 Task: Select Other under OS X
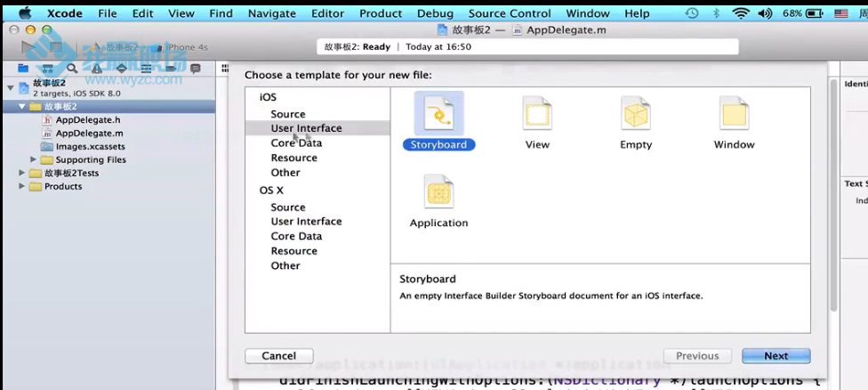click(x=285, y=266)
